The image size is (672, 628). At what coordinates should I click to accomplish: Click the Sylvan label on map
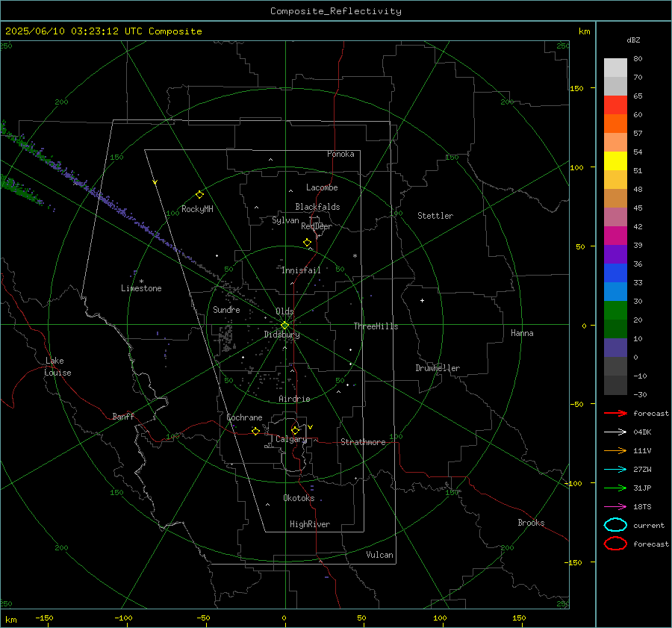pos(285,220)
